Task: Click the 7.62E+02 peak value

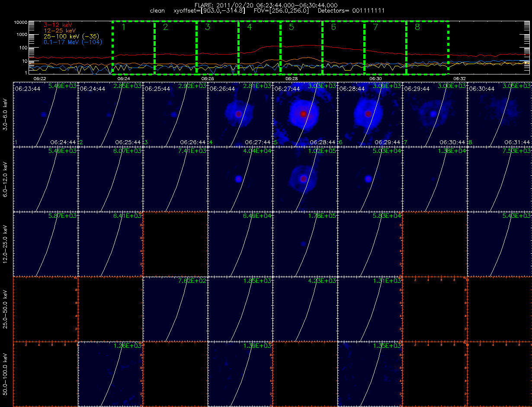Action: click(192, 281)
